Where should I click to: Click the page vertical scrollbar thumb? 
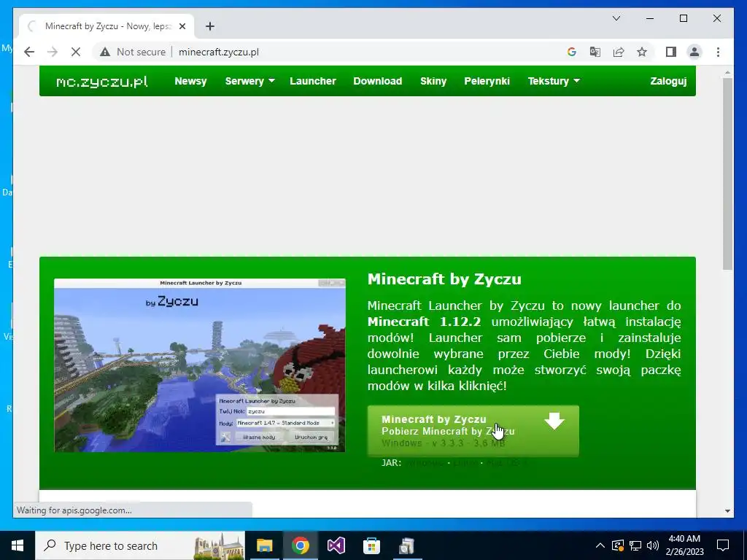click(727, 174)
